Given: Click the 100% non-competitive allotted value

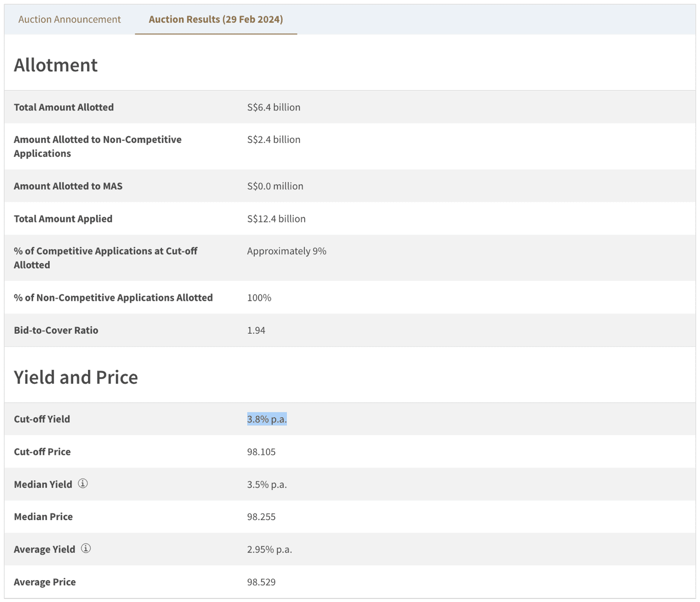Looking at the screenshot, I should 259,298.
